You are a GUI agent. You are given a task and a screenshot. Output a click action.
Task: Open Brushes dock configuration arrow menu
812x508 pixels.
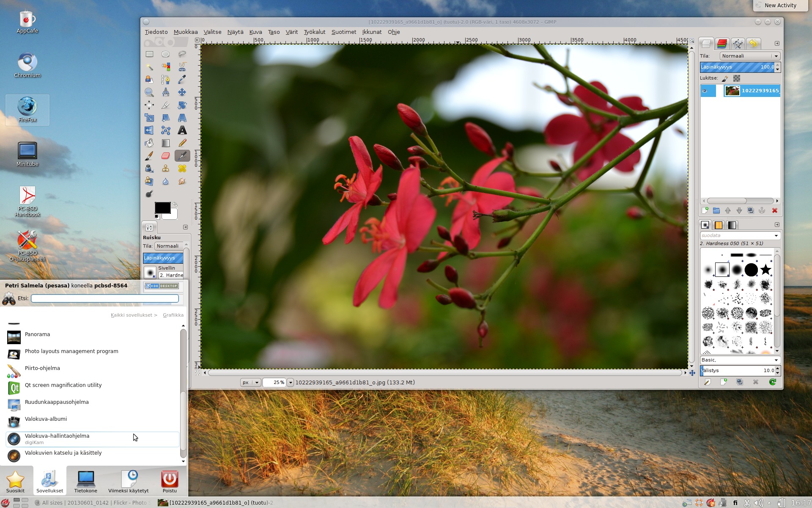click(777, 224)
